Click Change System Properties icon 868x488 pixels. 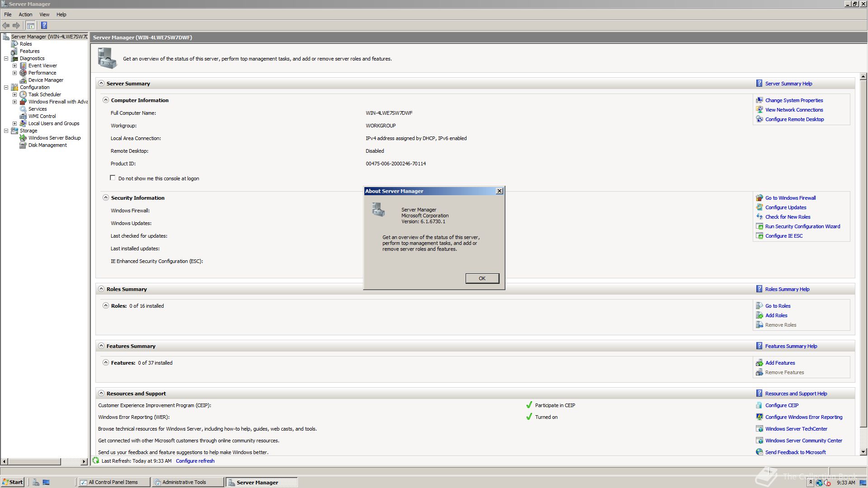(759, 100)
